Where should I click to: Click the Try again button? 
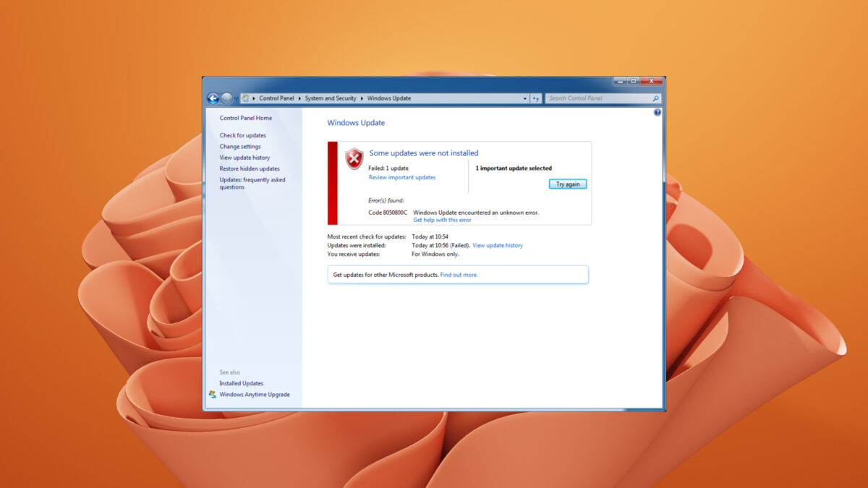568,184
